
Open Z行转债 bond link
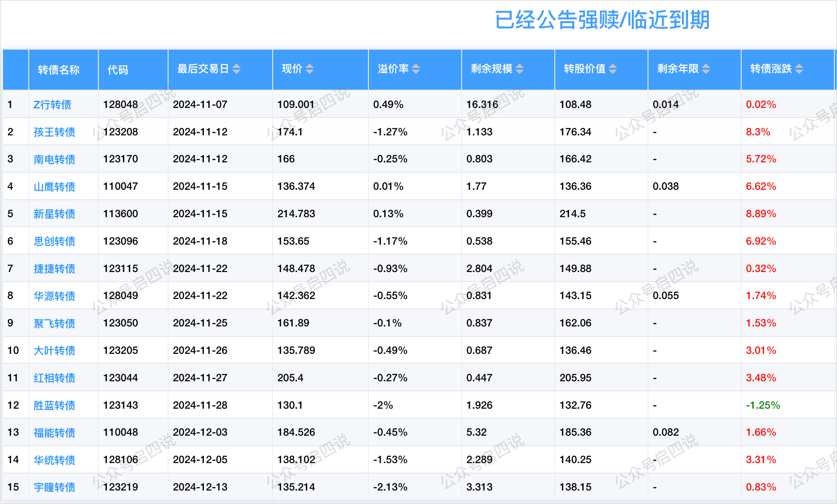pos(52,104)
